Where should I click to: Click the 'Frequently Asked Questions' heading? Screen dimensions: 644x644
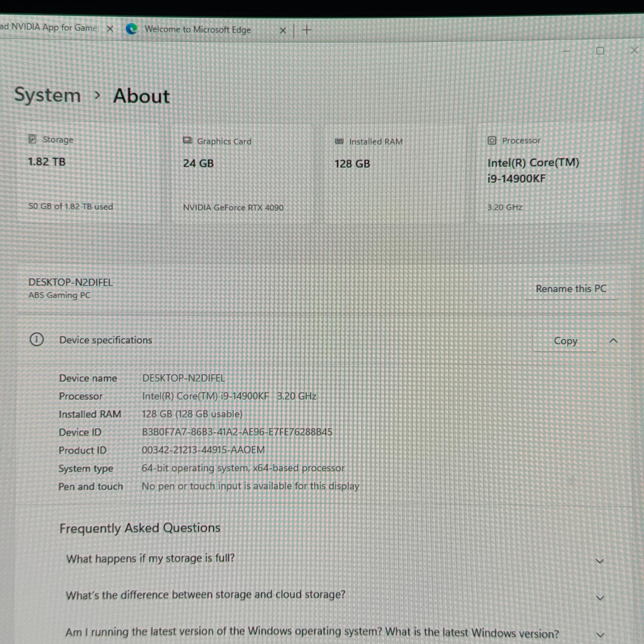[x=140, y=528]
